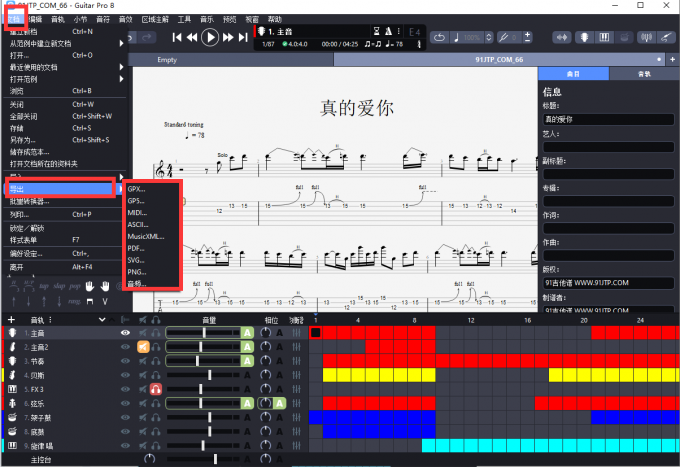Expand the 导出 export submenu

[60, 188]
